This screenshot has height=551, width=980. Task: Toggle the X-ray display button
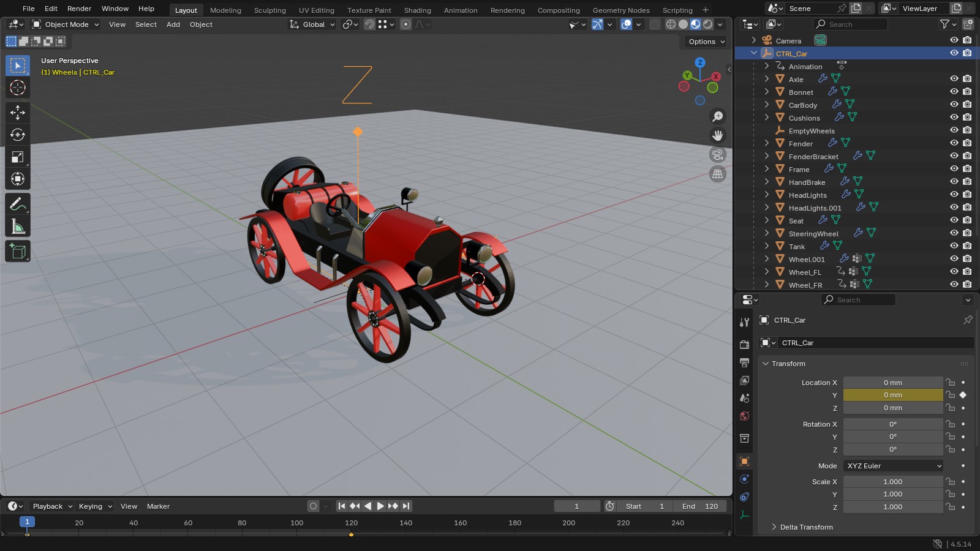[x=655, y=24]
